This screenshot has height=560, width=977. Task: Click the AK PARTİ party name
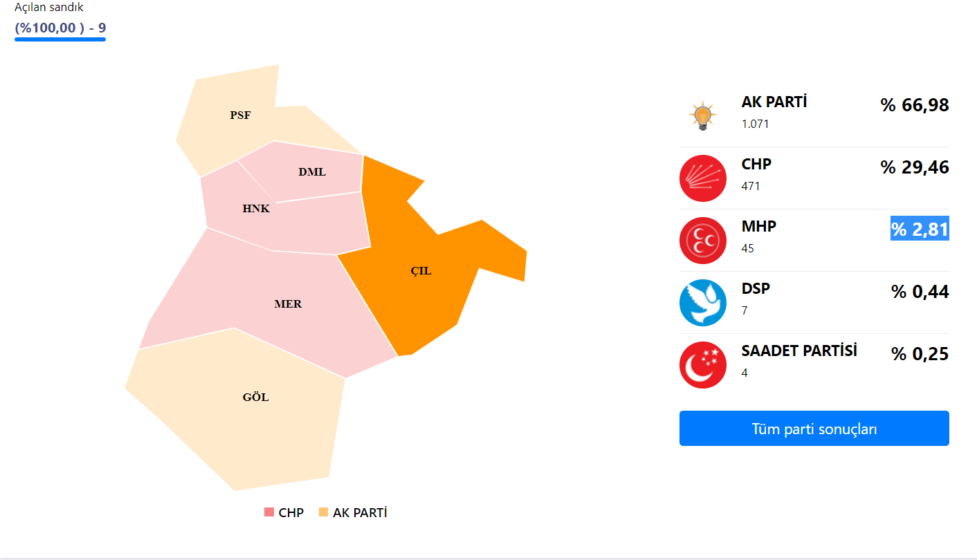(774, 102)
